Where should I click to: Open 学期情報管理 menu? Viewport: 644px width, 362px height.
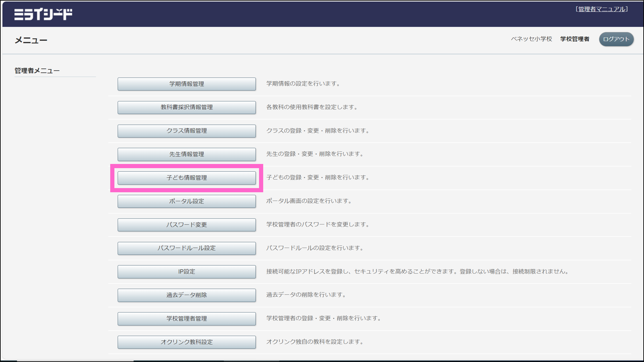click(x=186, y=84)
